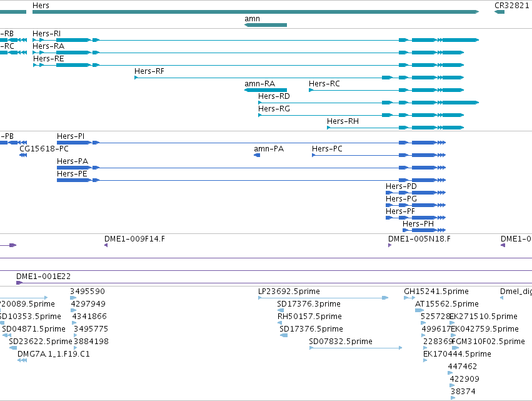Select the SD04871.5prime EST label

pos(34,329)
